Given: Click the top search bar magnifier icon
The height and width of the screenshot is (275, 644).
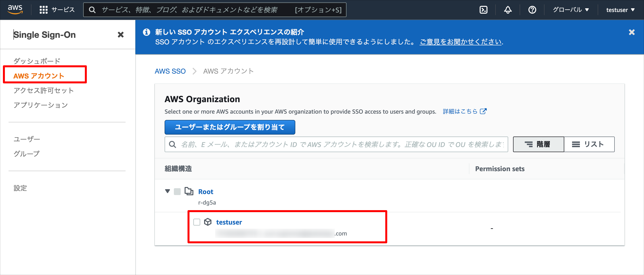Looking at the screenshot, I should (92, 10).
